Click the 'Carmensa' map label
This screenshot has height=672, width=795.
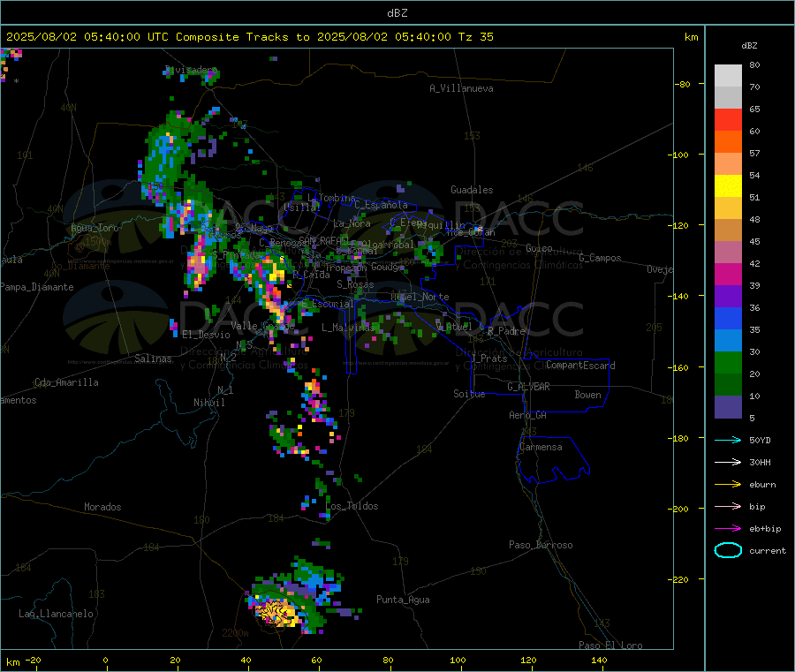coord(541,447)
